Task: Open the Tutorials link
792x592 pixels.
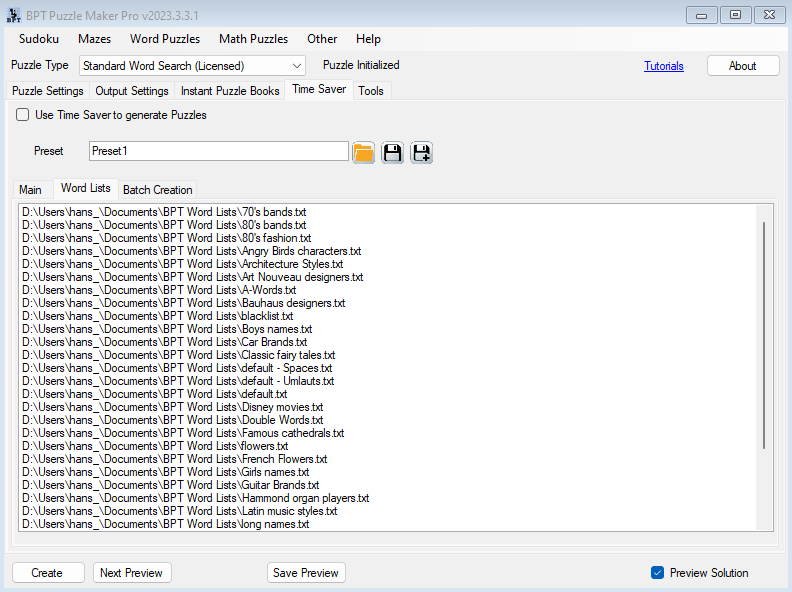Action: 663,66
